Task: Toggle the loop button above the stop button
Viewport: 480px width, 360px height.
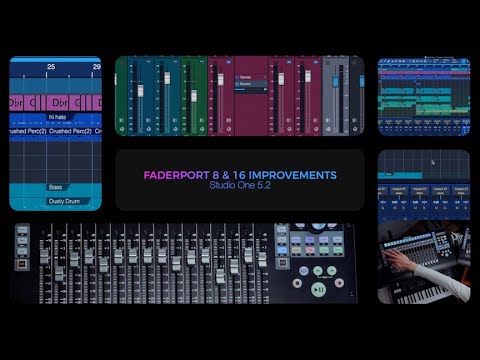Action: pyautogui.click(x=304, y=270)
